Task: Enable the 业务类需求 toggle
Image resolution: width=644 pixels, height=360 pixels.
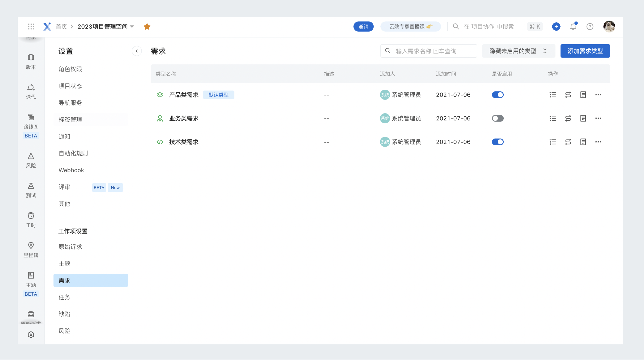Action: tap(497, 118)
